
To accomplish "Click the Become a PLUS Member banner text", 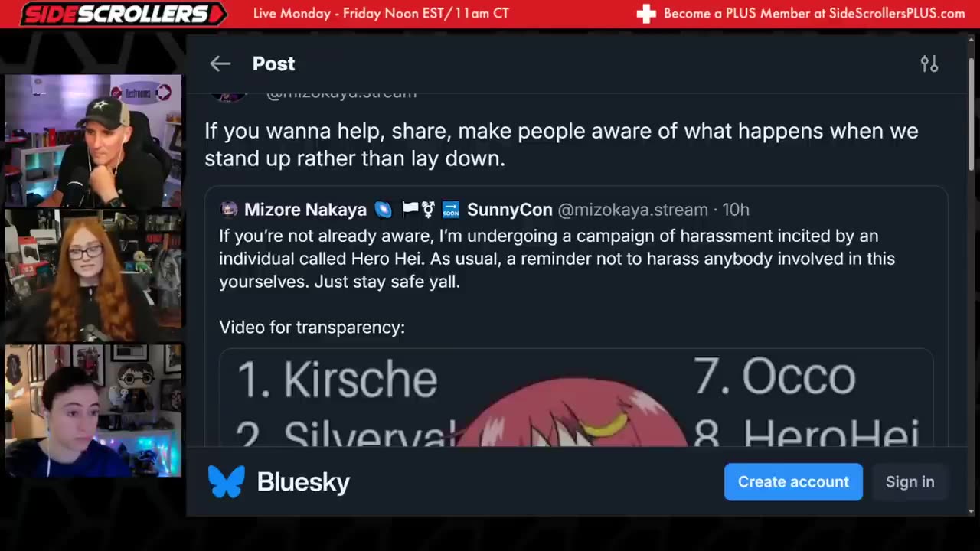I will [814, 14].
